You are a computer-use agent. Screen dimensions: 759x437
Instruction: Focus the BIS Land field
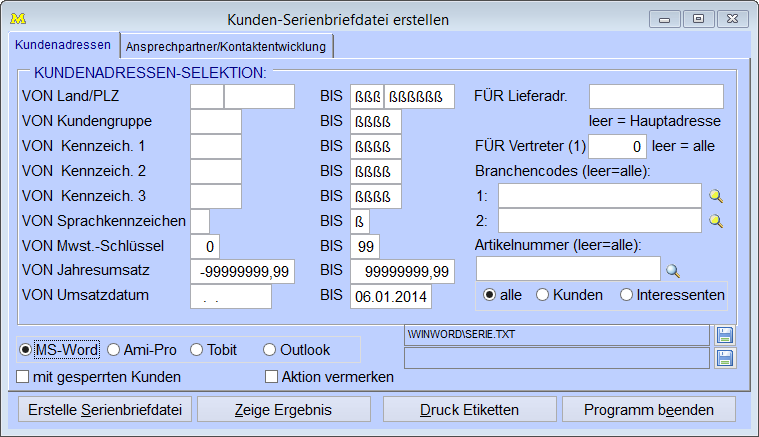pyautogui.click(x=367, y=96)
